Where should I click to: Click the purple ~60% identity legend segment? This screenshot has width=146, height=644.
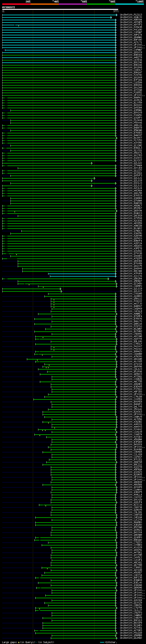click(x=73, y=4)
